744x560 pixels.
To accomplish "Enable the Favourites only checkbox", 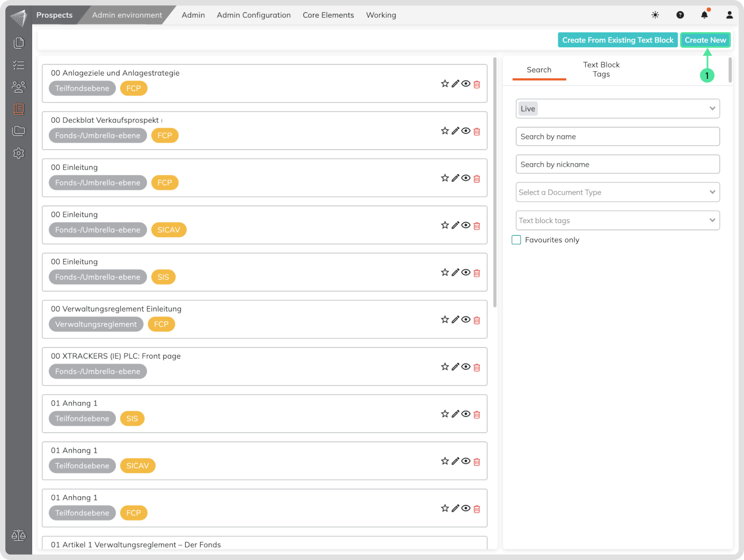I will [516, 240].
